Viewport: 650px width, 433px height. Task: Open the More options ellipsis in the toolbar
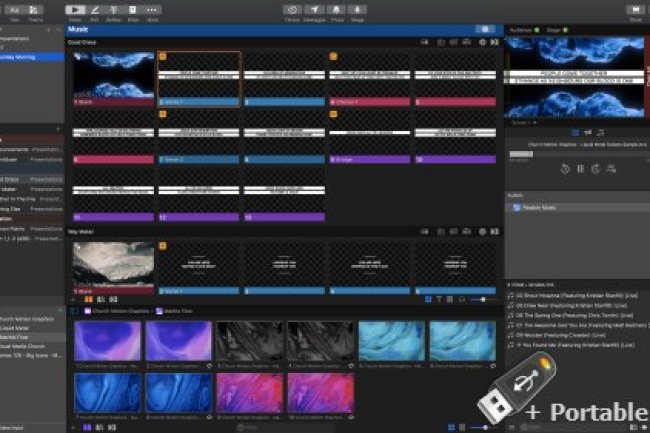(152, 10)
